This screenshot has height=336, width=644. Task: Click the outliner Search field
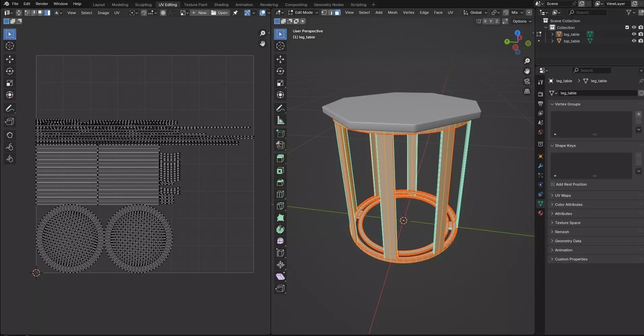tap(587, 12)
